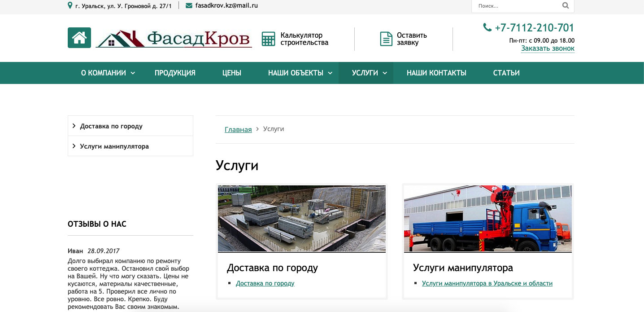Image resolution: width=644 pixels, height=312 pixels.
Task: Click the reviewer name Иван
Action: (75, 251)
